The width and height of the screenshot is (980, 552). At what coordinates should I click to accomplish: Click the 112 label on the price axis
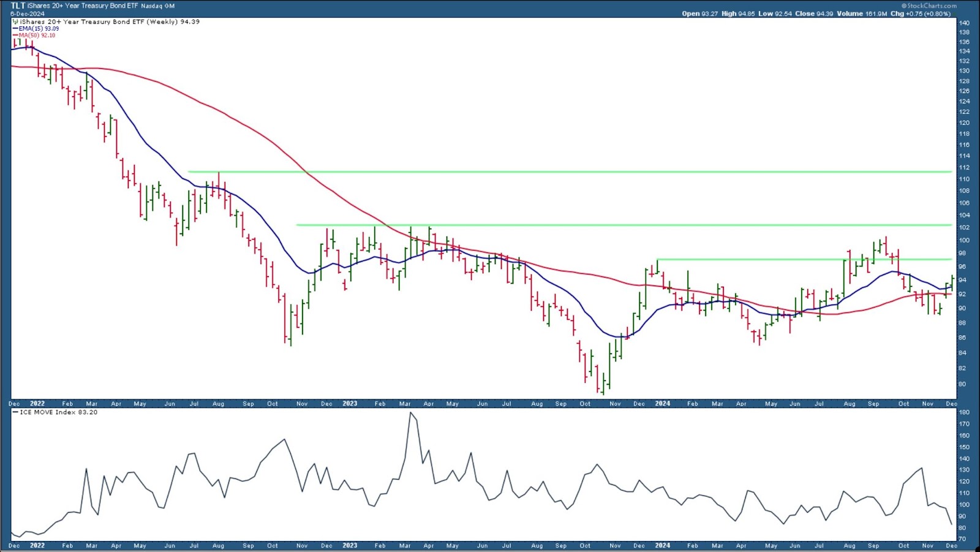964,168
